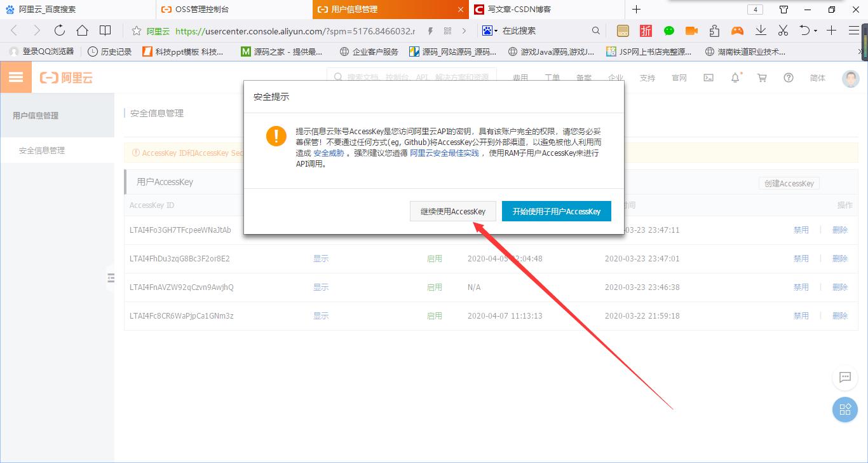Image resolution: width=868 pixels, height=463 pixels.
Task: Open the extensions puzzle toolbar icon
Action: [x=714, y=31]
